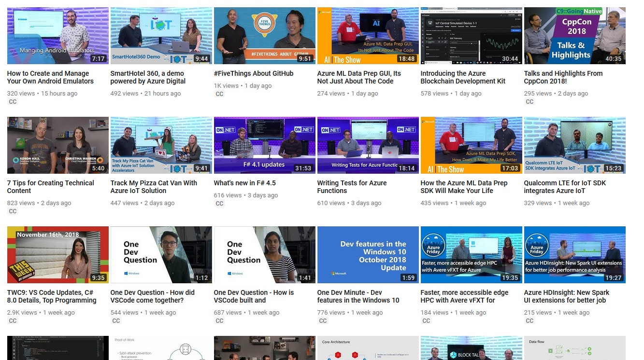Select title 'Talks and Highlights From CppCon 2018!'

(563, 77)
